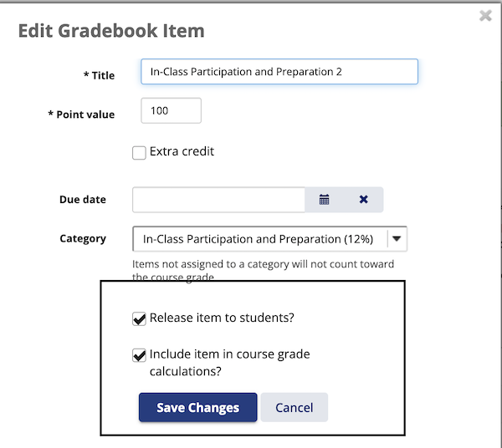Screen dimensions: 502x448
Task: Select the Due date text field
Action: 219,200
